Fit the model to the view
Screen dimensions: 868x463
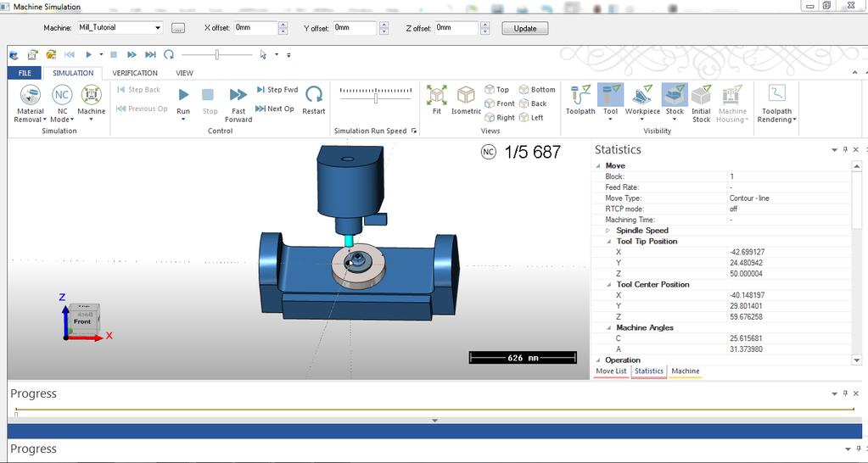437,100
